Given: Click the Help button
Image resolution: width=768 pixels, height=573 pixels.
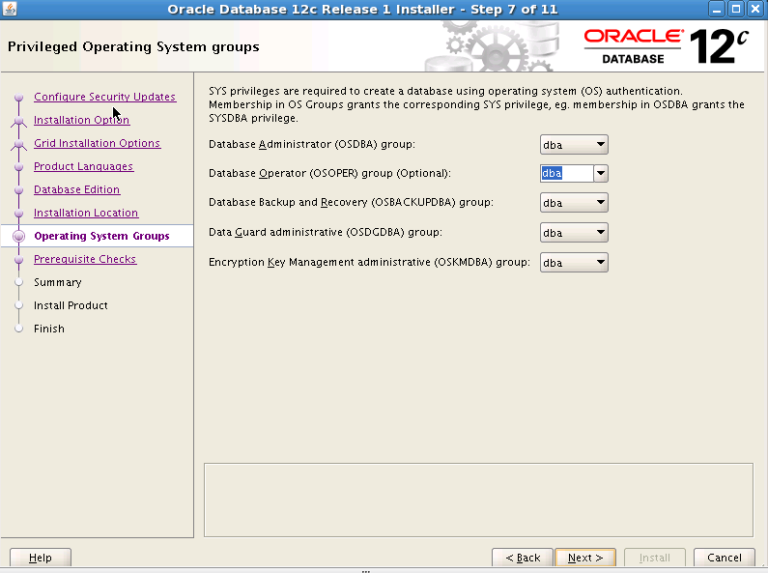Looking at the screenshot, I should click(40, 557).
